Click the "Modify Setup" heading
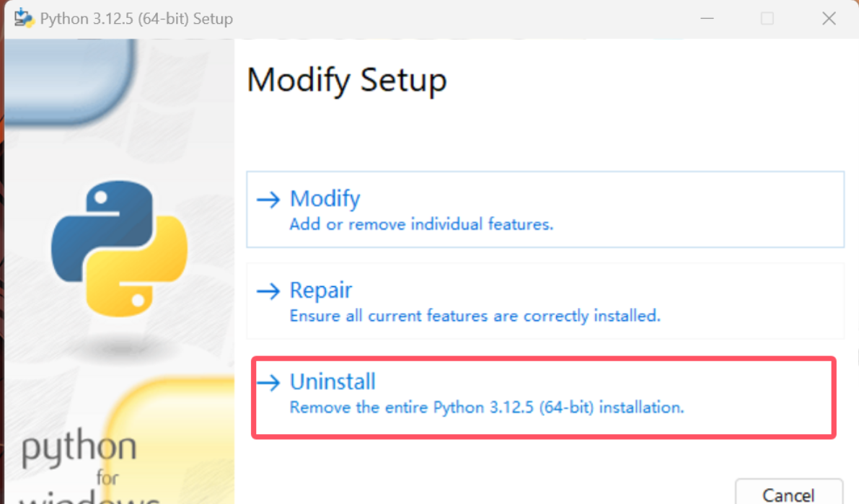859x504 pixels. pos(347,79)
